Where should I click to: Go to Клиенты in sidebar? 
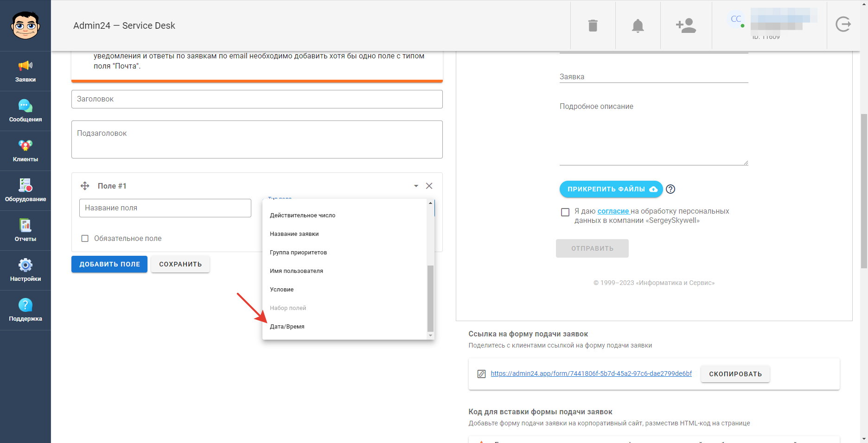26,151
